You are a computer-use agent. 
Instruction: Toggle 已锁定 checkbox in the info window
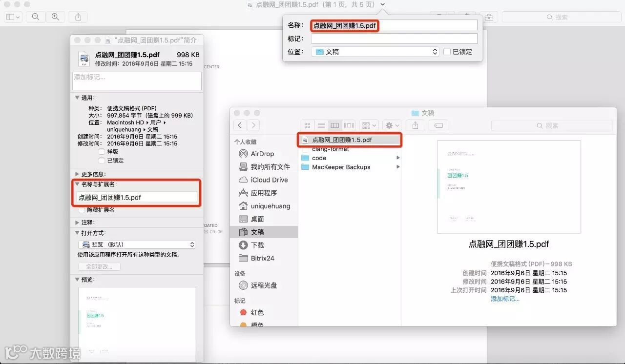[x=102, y=161]
